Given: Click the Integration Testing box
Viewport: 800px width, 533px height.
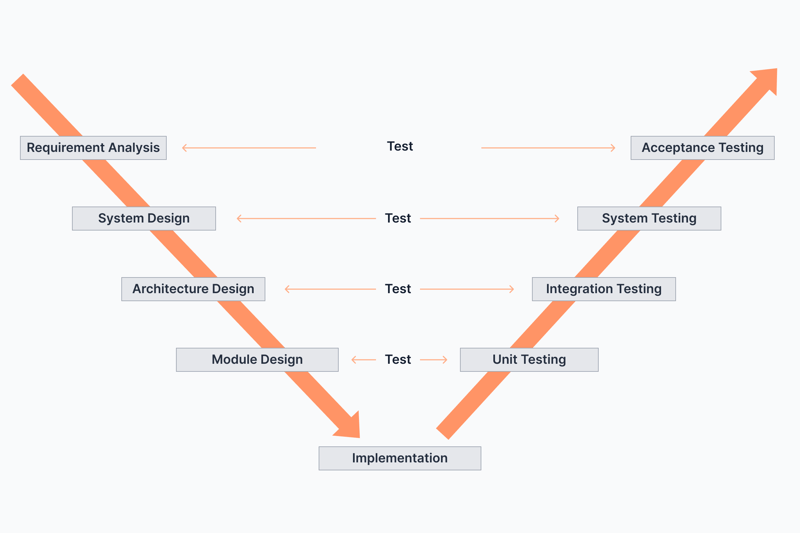Looking at the screenshot, I should click(x=604, y=289).
